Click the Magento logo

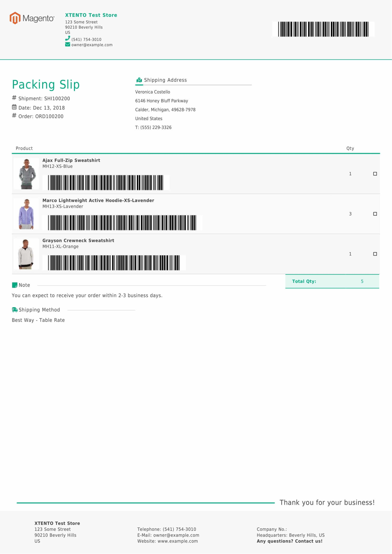point(32,18)
